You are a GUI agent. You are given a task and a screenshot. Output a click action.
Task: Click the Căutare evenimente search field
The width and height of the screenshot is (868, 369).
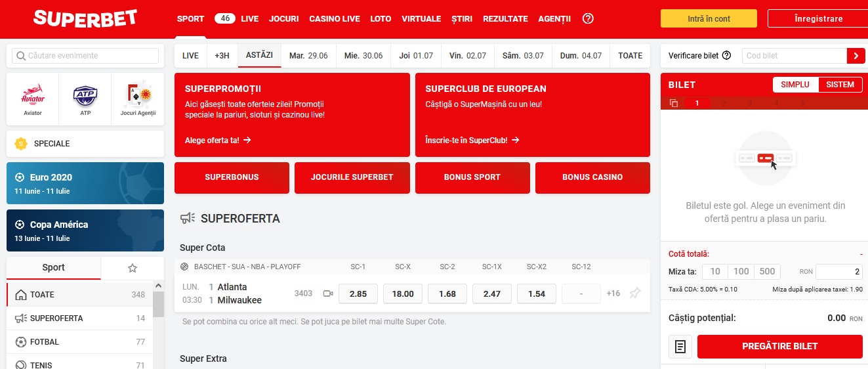coord(85,56)
